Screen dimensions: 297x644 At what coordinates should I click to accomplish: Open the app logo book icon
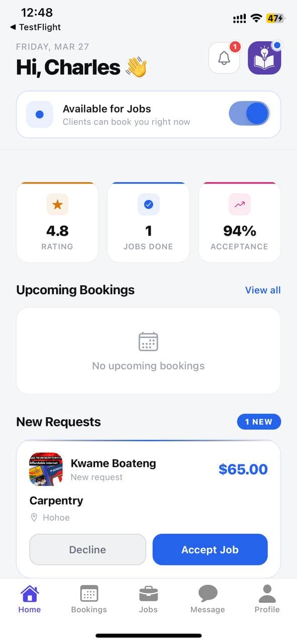264,57
